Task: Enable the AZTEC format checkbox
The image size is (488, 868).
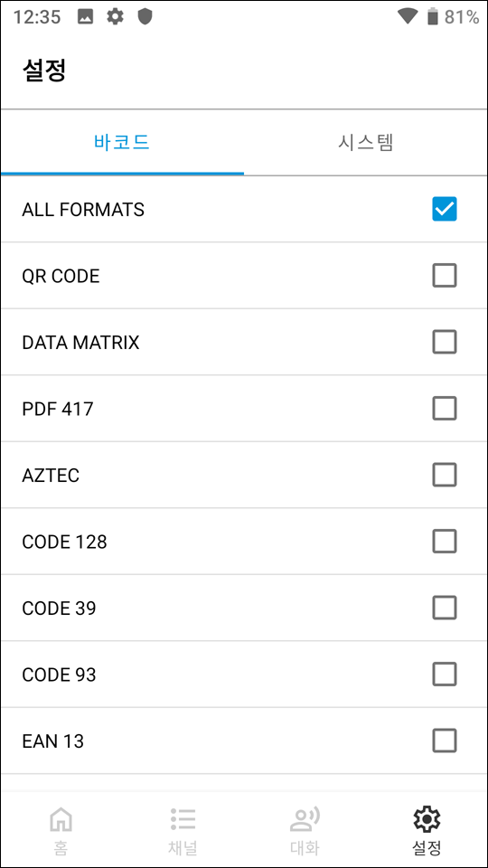Action: (x=445, y=475)
